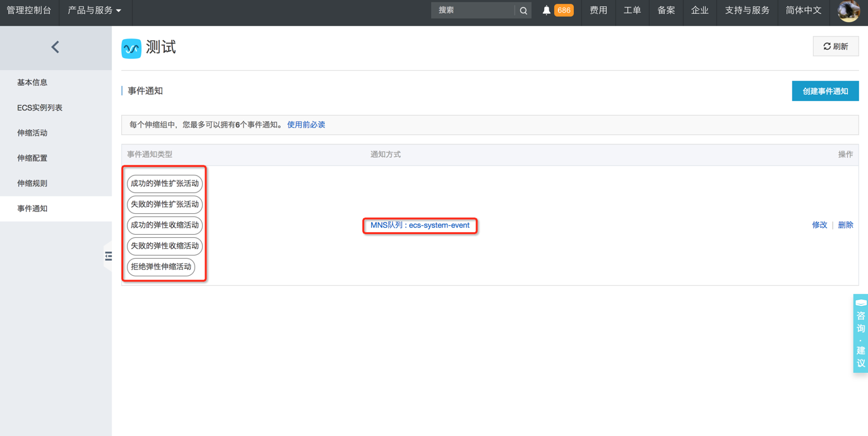Open the 企业 menu
The height and width of the screenshot is (436, 868).
(x=699, y=11)
